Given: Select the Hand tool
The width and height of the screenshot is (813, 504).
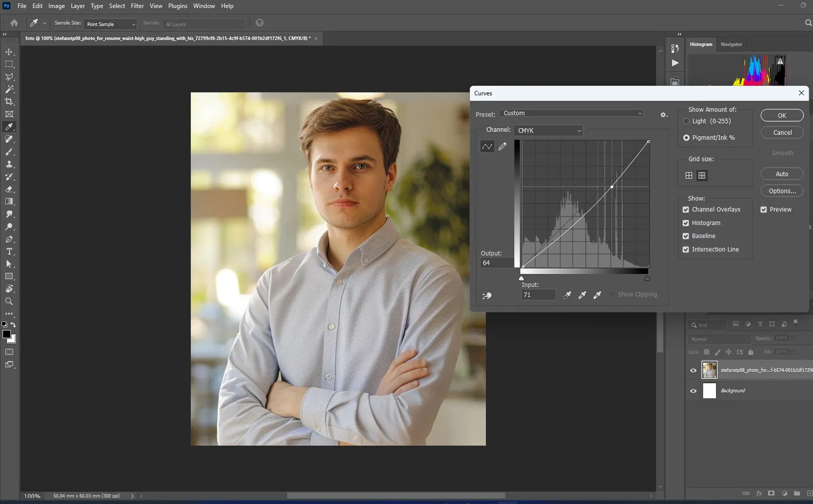Looking at the screenshot, I should [9, 289].
